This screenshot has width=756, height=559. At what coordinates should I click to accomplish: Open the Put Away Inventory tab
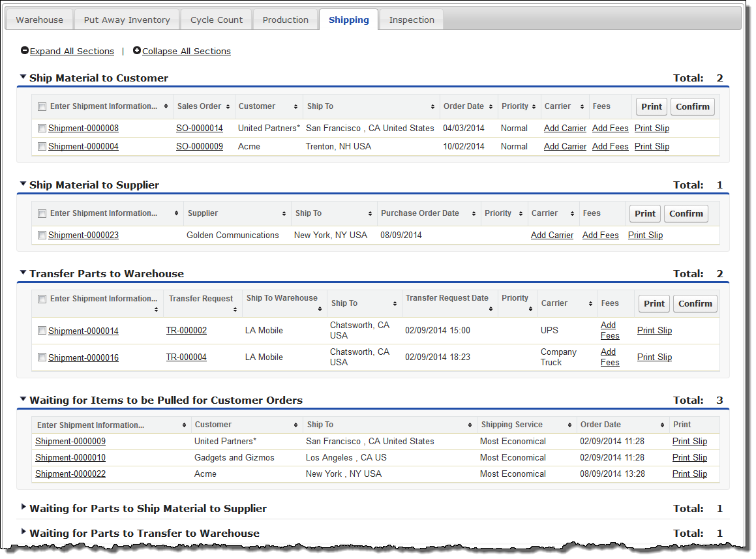click(127, 20)
